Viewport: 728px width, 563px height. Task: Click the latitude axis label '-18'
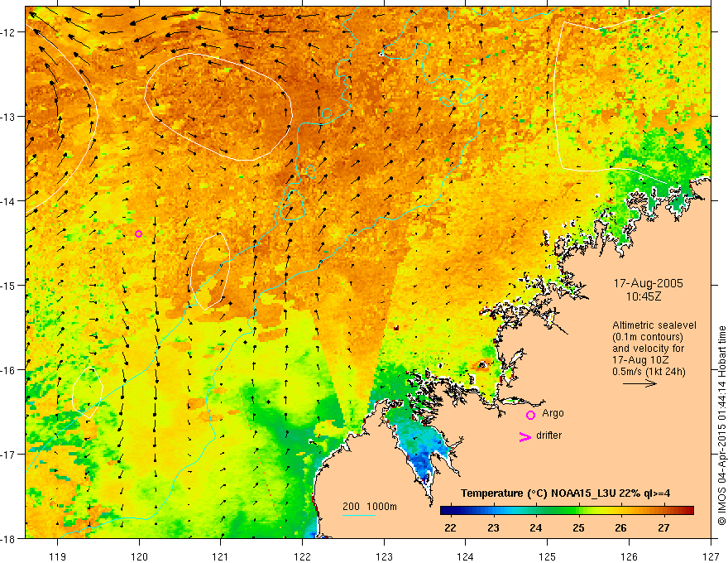point(10,538)
